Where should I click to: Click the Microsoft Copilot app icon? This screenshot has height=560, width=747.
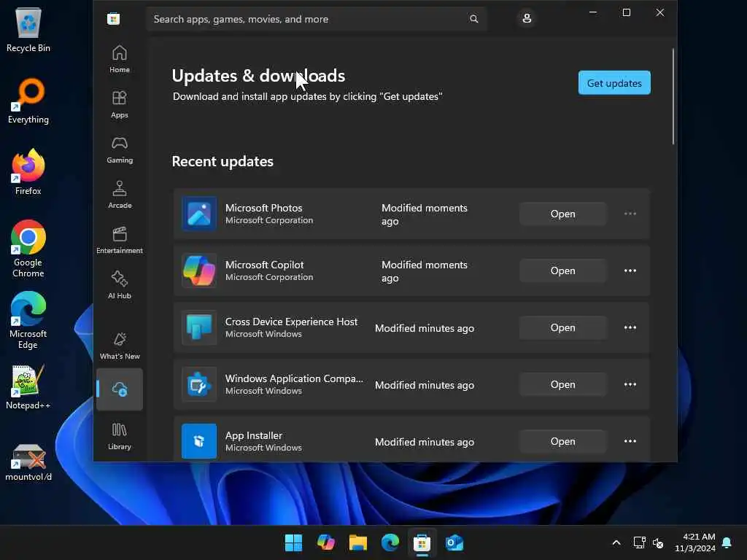(x=199, y=271)
